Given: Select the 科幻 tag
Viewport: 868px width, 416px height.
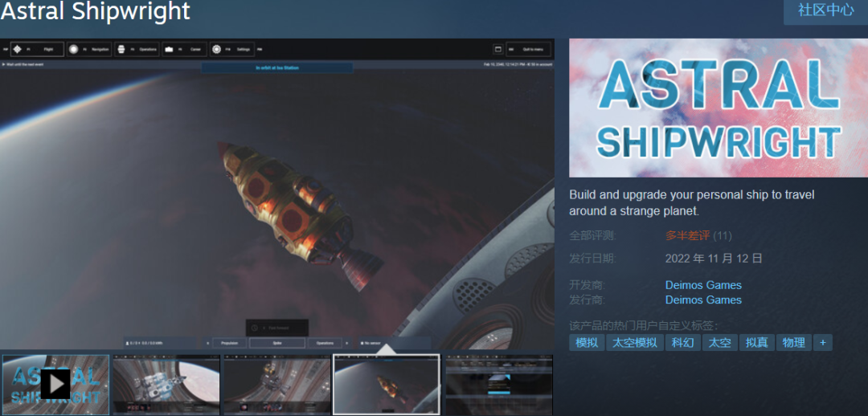Looking at the screenshot, I should 683,342.
